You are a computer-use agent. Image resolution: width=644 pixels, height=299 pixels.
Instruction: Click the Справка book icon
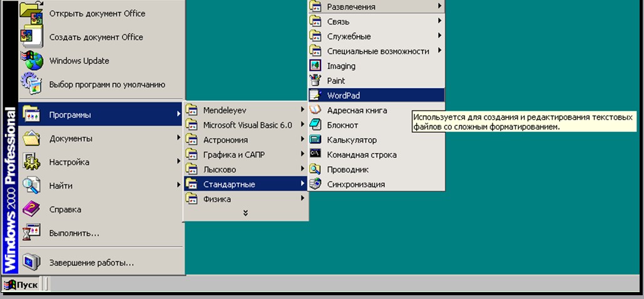click(32, 209)
